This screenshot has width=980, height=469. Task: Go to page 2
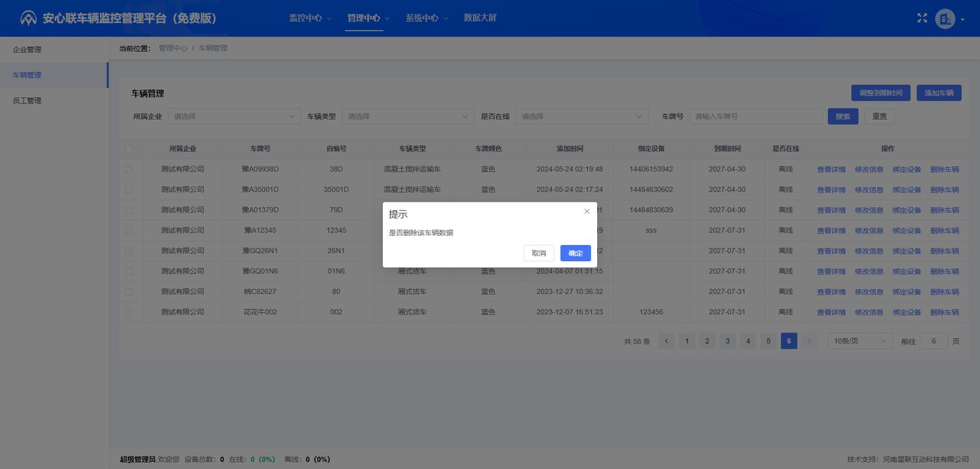[707, 341]
